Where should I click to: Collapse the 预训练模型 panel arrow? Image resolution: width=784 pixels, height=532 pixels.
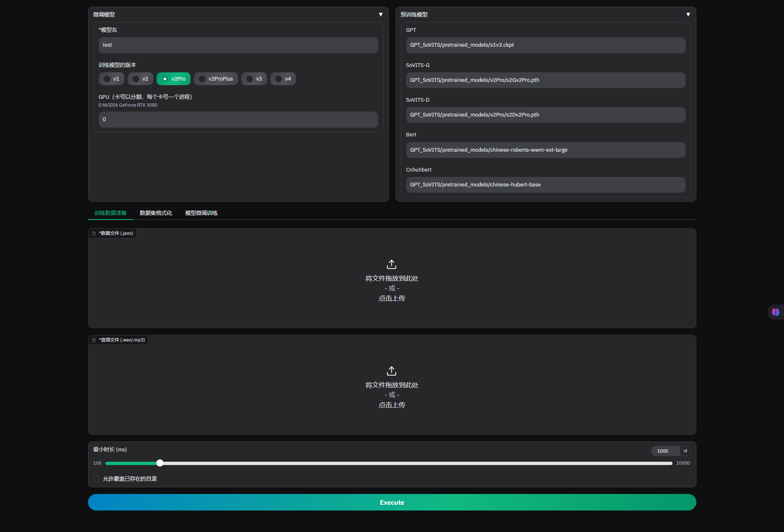click(688, 14)
